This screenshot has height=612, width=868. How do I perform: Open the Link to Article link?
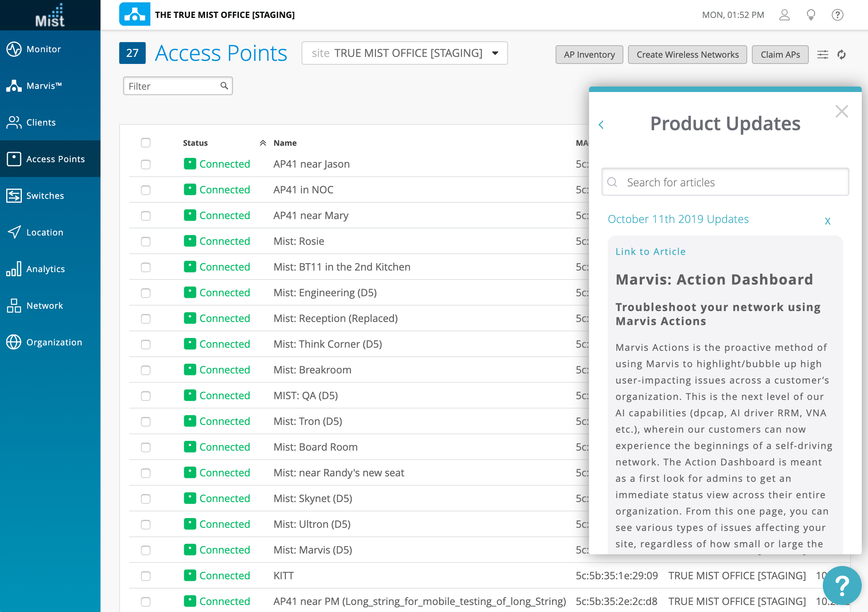tap(650, 251)
